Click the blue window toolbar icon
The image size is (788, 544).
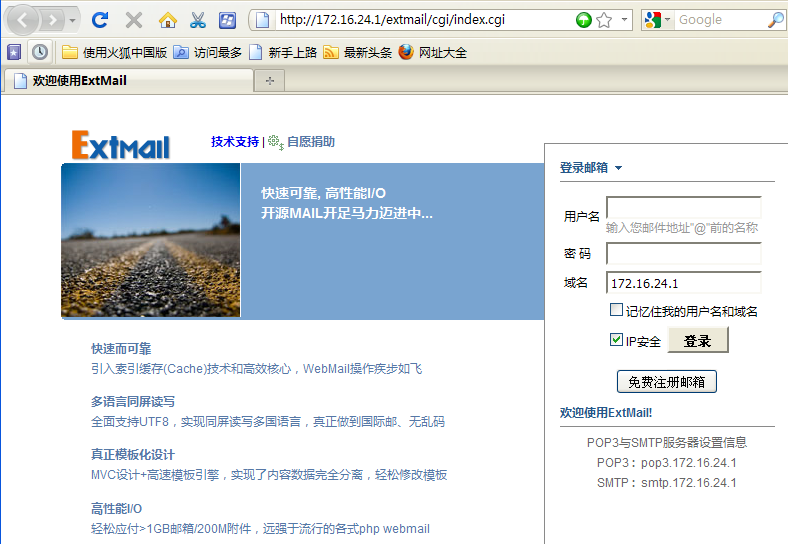228,21
